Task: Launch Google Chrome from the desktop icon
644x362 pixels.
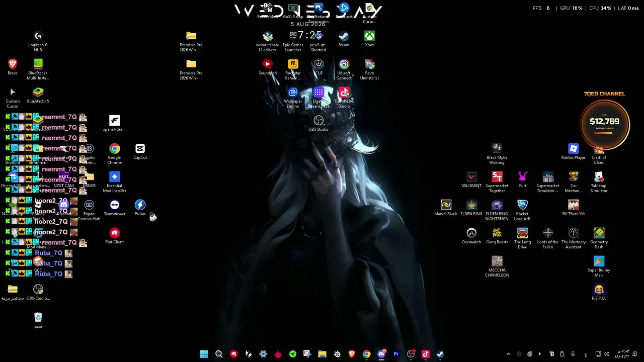Action: click(114, 149)
